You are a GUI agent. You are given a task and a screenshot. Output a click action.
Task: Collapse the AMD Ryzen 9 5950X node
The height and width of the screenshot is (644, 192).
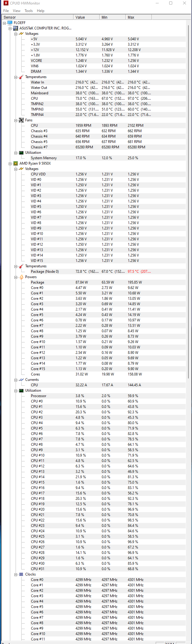coord(10,163)
